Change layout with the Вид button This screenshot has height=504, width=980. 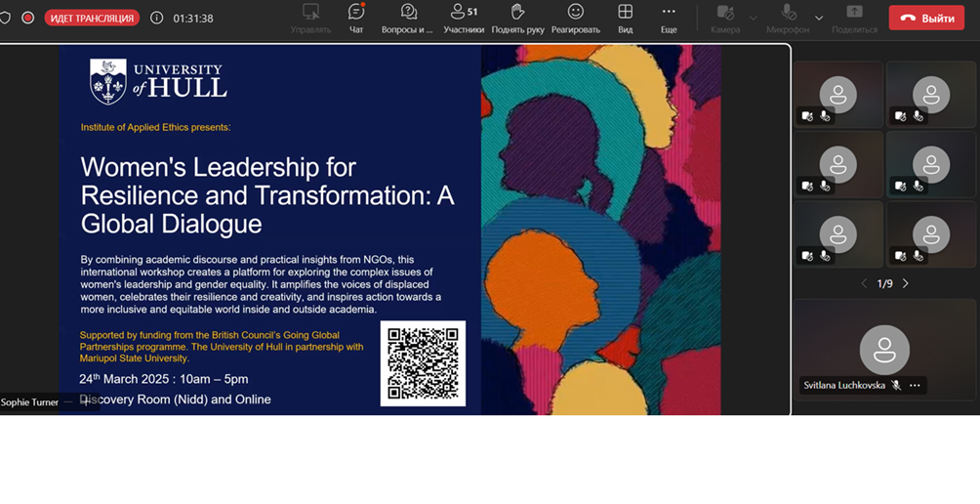point(625,19)
